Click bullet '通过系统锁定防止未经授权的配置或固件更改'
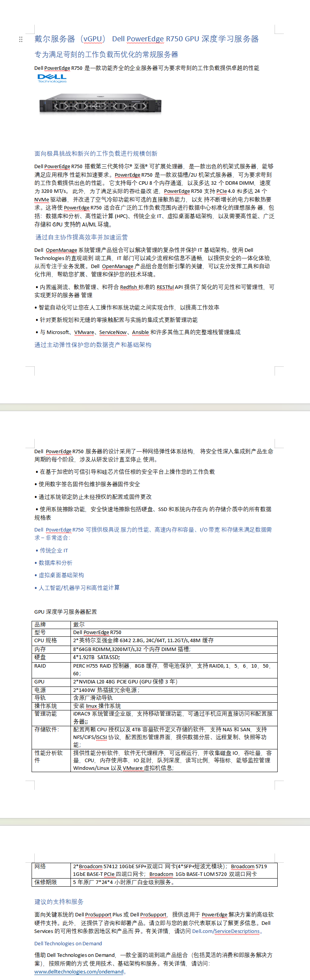The height and width of the screenshot is (980, 310). coord(93,497)
